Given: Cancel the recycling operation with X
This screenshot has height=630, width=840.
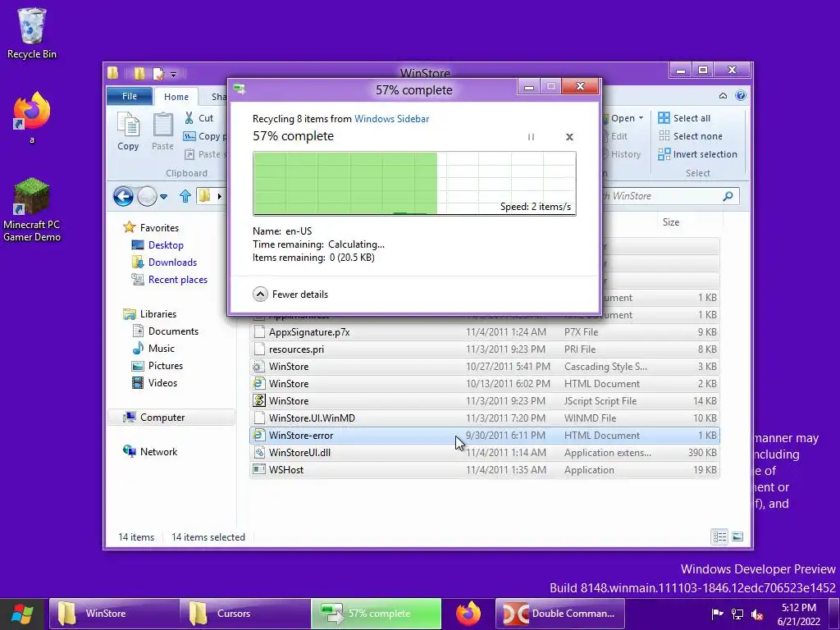Looking at the screenshot, I should 569,137.
